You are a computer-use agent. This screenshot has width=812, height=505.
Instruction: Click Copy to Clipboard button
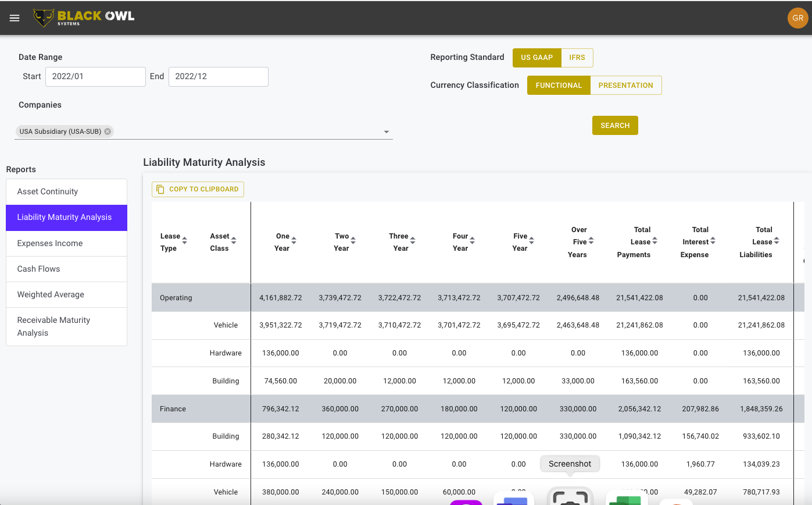point(198,189)
